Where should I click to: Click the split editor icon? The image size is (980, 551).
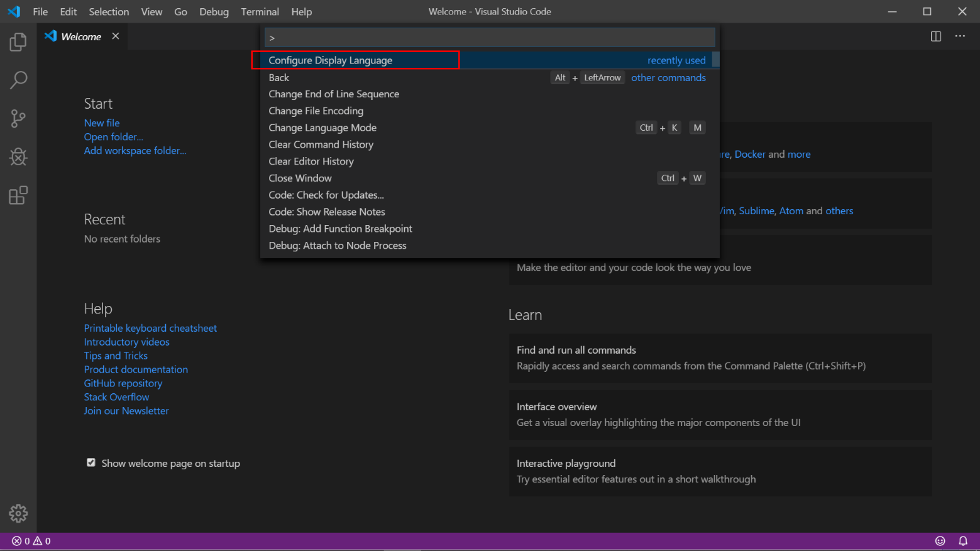[x=936, y=36]
